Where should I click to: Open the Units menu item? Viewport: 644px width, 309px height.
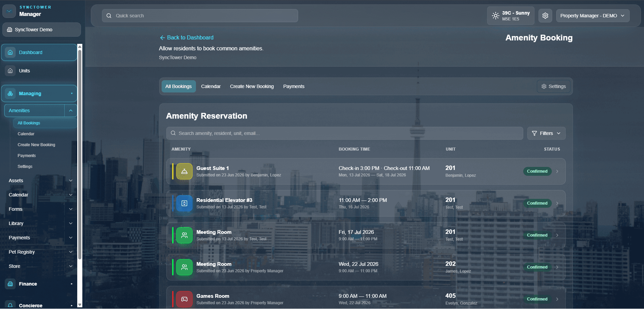click(39, 71)
